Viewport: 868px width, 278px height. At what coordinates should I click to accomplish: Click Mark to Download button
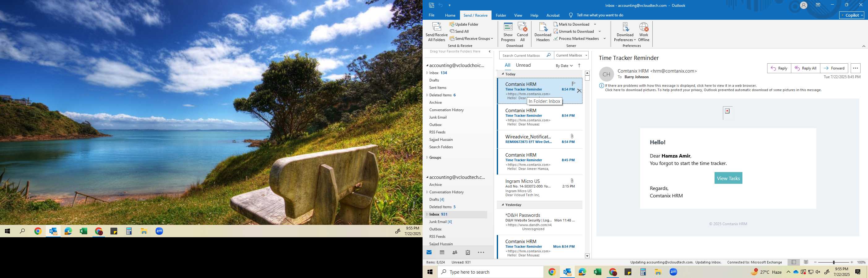point(571,24)
